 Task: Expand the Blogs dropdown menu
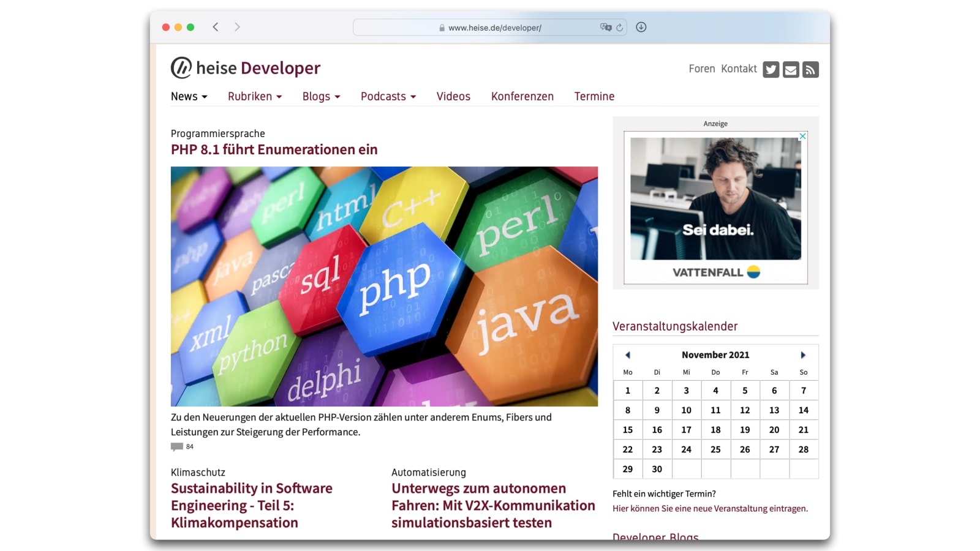click(322, 97)
